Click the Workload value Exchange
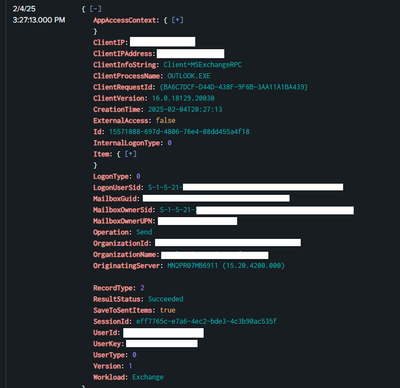The width and height of the screenshot is (400, 388). (x=148, y=377)
